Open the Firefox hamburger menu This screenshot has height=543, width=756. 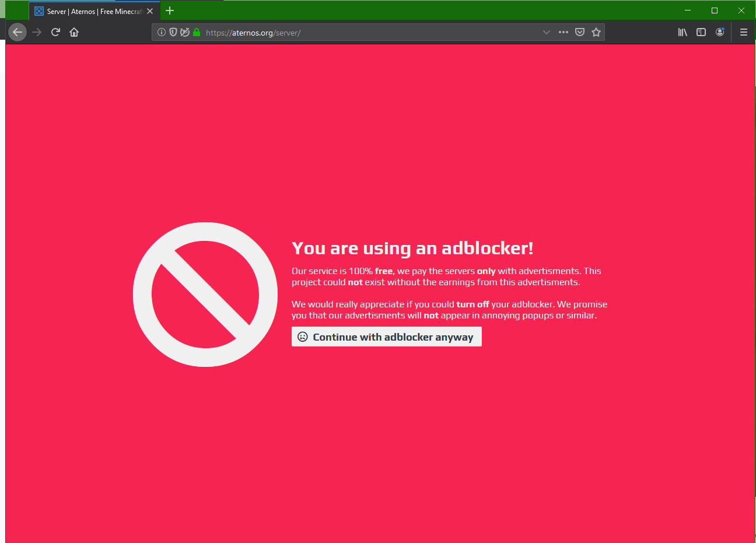pos(744,32)
